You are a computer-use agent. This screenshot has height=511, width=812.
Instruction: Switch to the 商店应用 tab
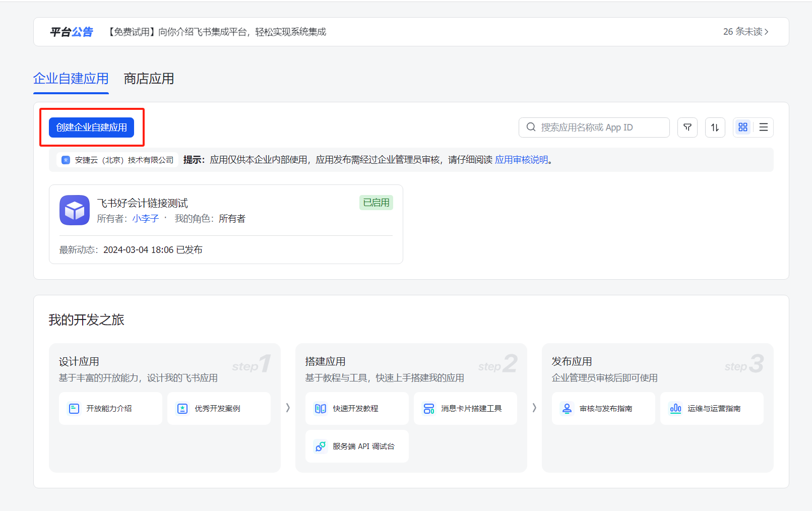[149, 79]
